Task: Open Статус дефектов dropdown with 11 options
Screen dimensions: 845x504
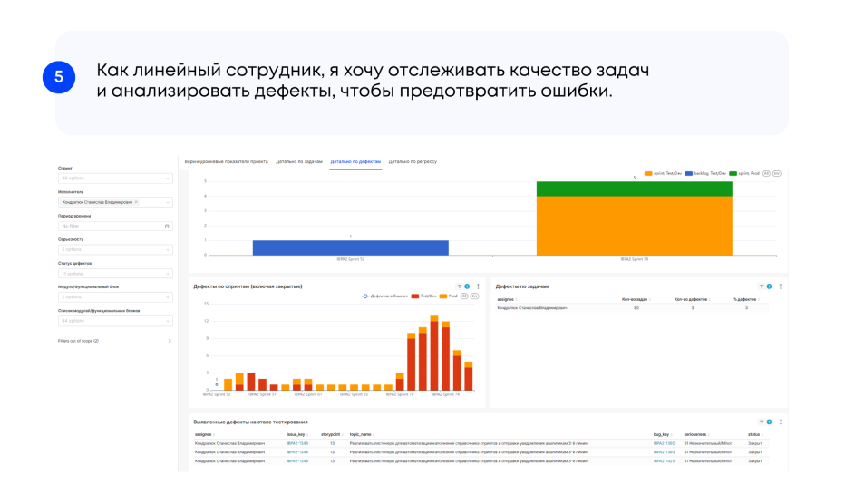Action: tap(115, 273)
